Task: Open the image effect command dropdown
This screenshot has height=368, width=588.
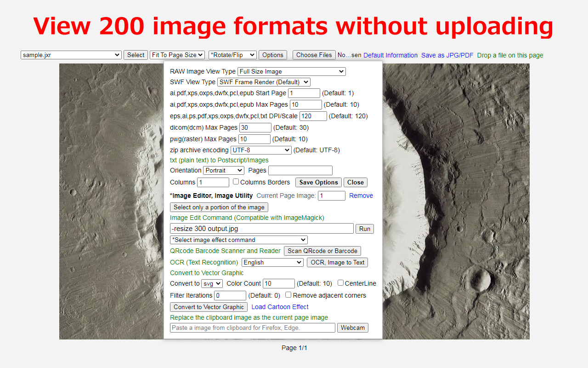Action: click(238, 240)
